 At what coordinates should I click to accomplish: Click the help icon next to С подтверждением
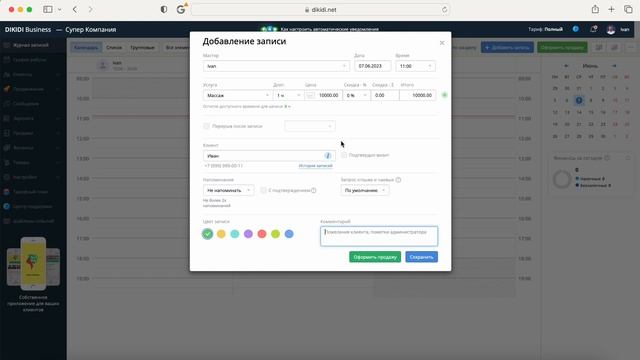(313, 190)
